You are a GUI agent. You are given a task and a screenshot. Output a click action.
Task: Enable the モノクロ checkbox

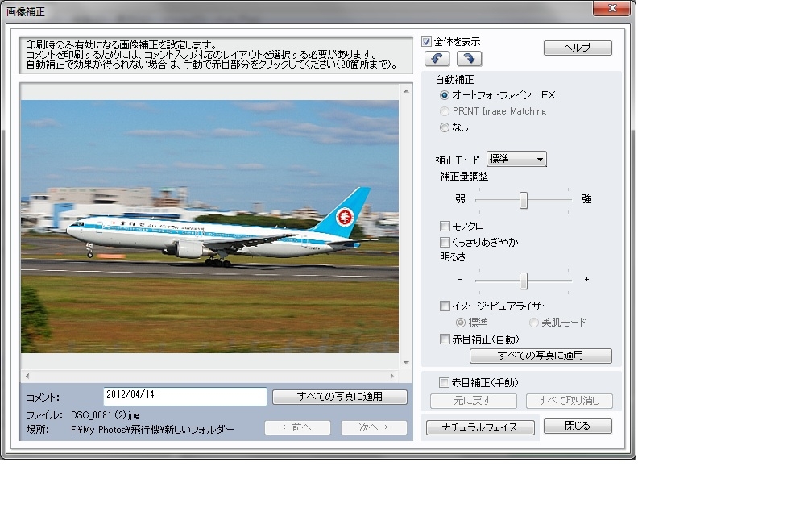tap(445, 226)
